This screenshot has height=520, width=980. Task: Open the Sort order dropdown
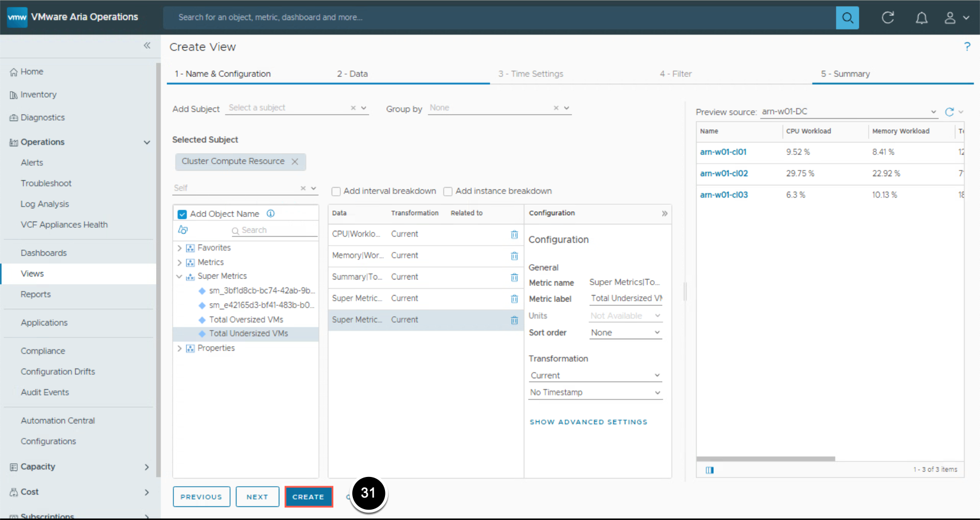pos(625,333)
